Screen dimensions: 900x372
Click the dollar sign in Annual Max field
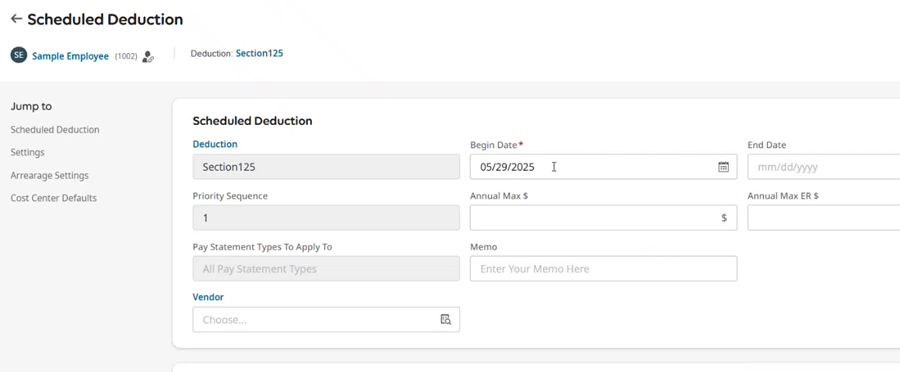pyautogui.click(x=724, y=218)
